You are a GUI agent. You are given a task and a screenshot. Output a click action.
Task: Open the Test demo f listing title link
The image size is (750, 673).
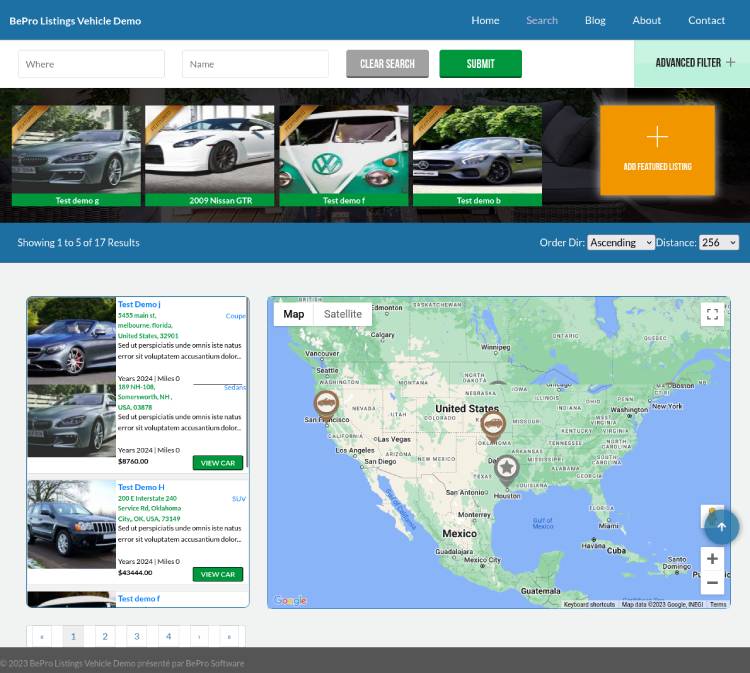coord(139,598)
